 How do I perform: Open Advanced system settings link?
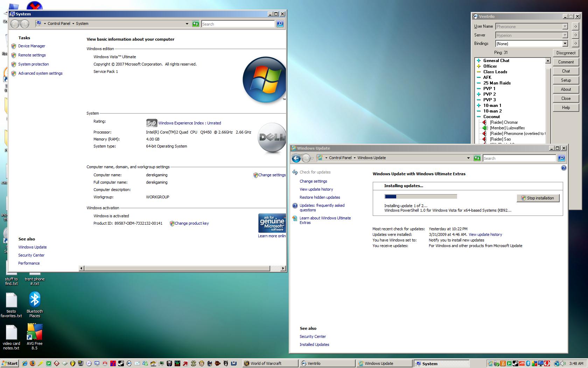tap(40, 73)
